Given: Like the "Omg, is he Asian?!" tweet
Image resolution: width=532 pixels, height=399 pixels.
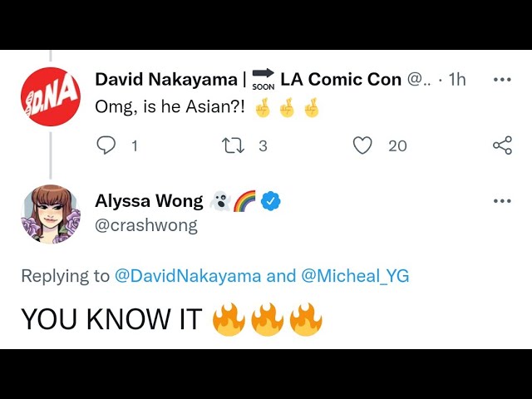Looking at the screenshot, I should click(x=362, y=145).
